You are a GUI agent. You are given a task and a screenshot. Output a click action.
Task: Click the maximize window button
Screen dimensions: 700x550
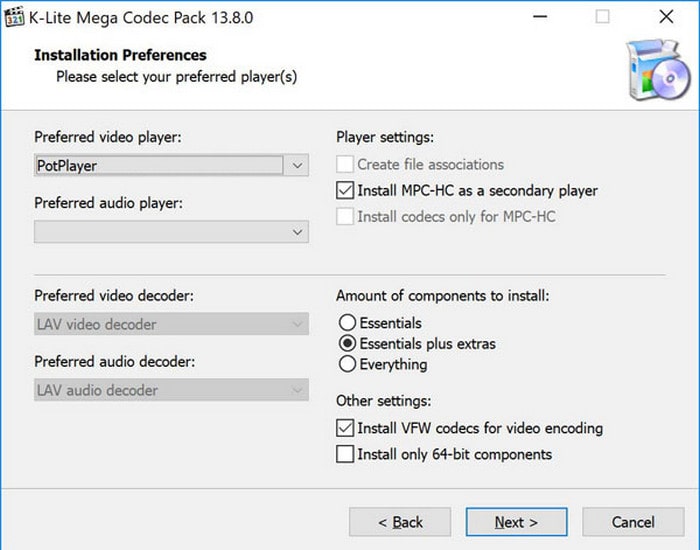tap(602, 17)
